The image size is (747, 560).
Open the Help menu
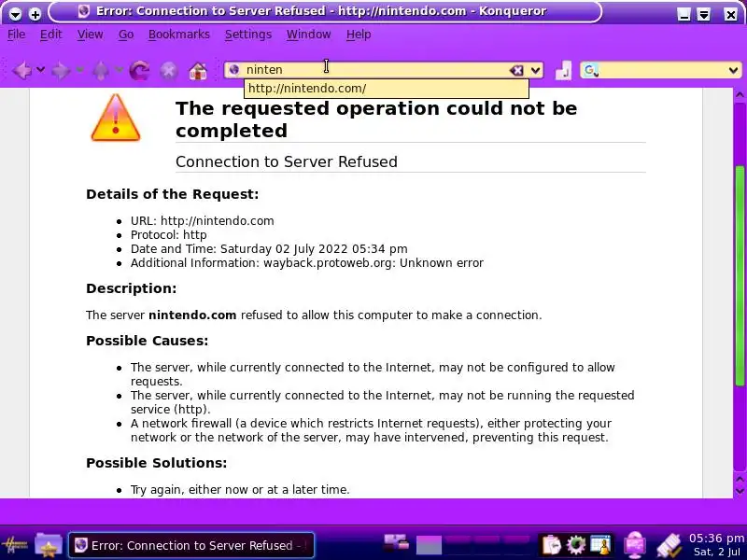pyautogui.click(x=359, y=35)
